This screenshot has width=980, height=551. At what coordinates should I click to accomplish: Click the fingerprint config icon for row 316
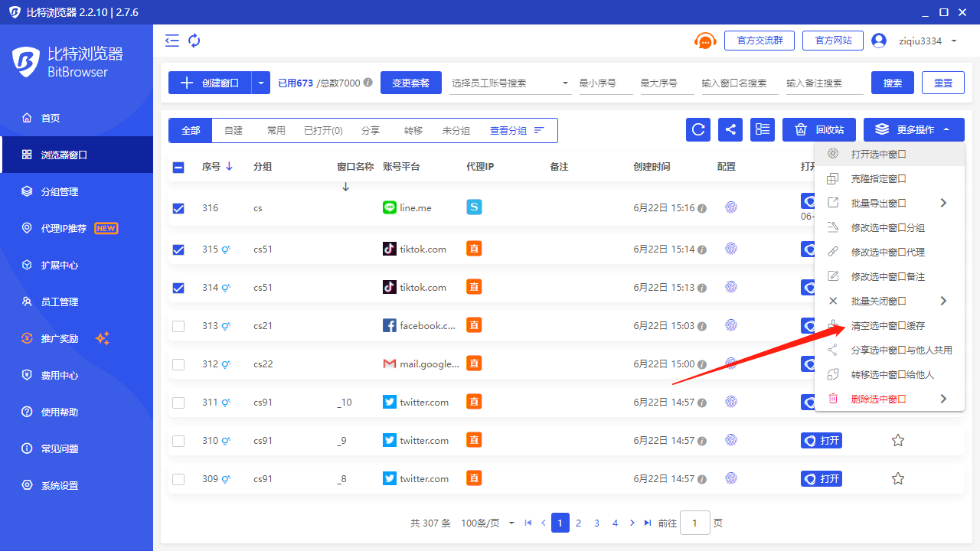coord(731,207)
